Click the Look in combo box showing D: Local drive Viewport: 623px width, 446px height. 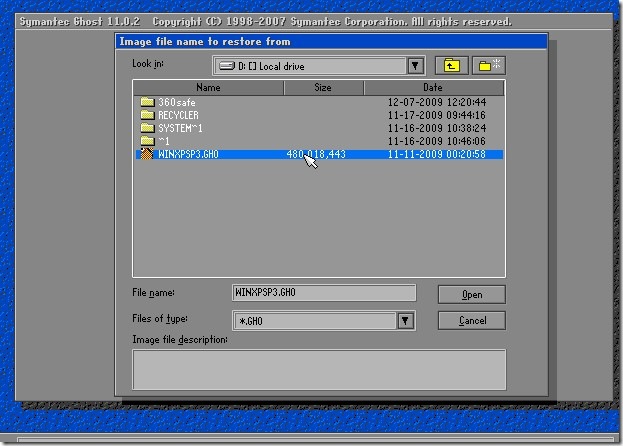click(x=319, y=66)
